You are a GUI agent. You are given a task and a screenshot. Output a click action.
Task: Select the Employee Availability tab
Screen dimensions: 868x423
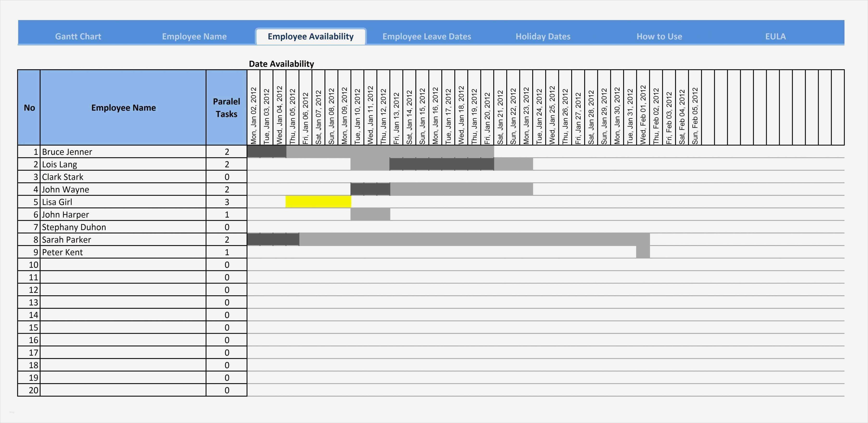[x=310, y=36]
